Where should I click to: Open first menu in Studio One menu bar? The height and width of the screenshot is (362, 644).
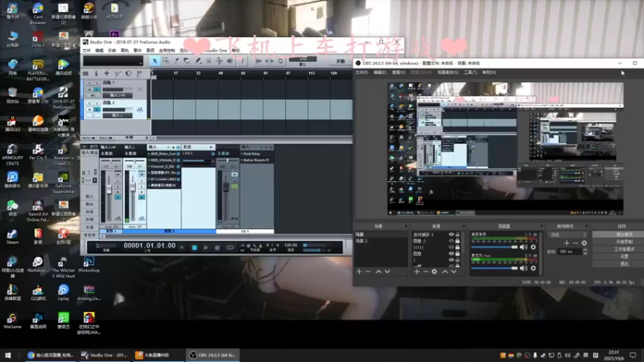click(86, 51)
